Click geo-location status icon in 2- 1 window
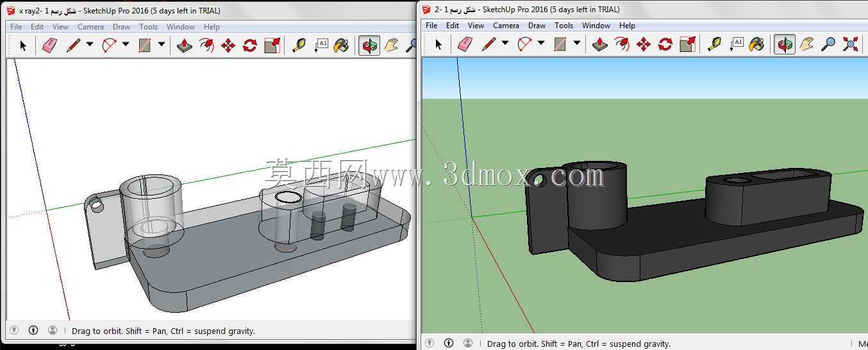Image resolution: width=868 pixels, height=350 pixels. (430, 344)
